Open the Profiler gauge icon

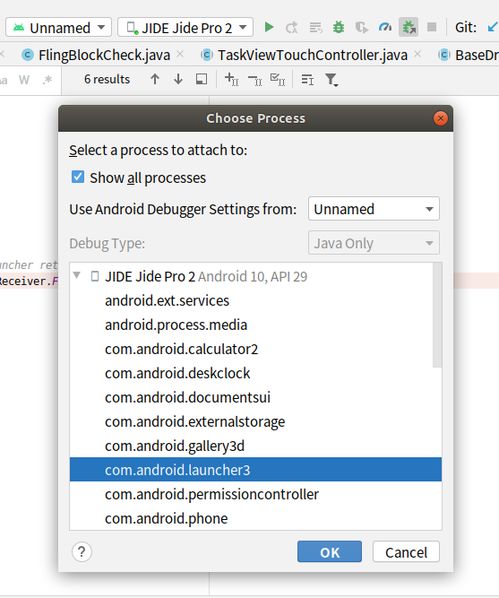(x=385, y=27)
